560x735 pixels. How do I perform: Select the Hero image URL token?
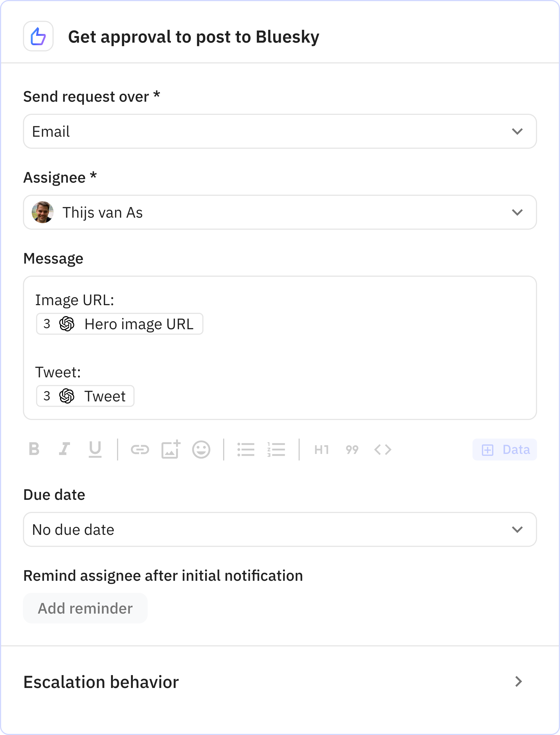pos(119,323)
